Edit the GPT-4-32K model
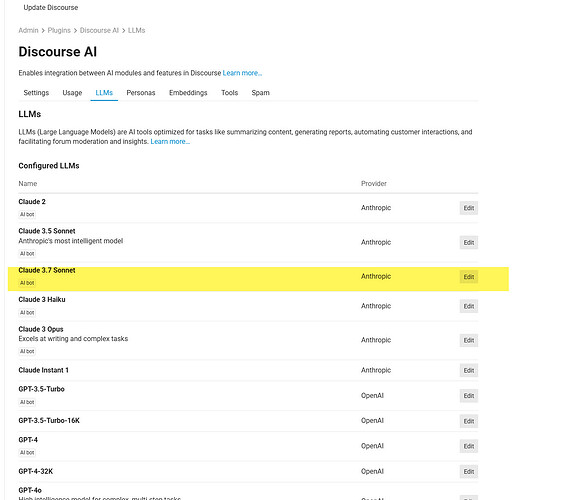The height and width of the screenshot is (500, 578). pyautogui.click(x=469, y=471)
